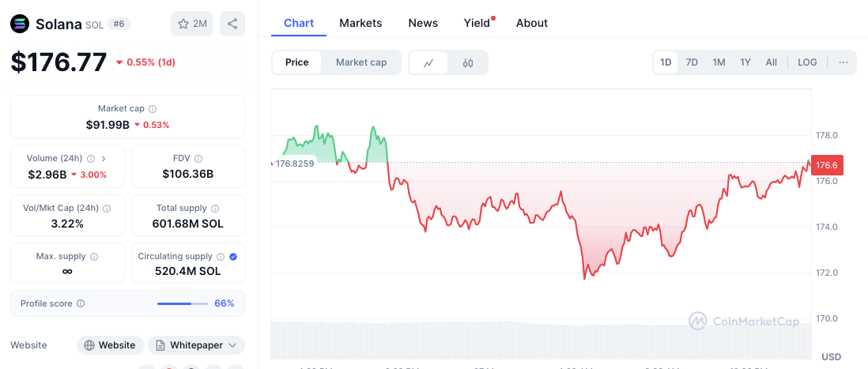Open the chart more options ellipsis

pyautogui.click(x=843, y=62)
